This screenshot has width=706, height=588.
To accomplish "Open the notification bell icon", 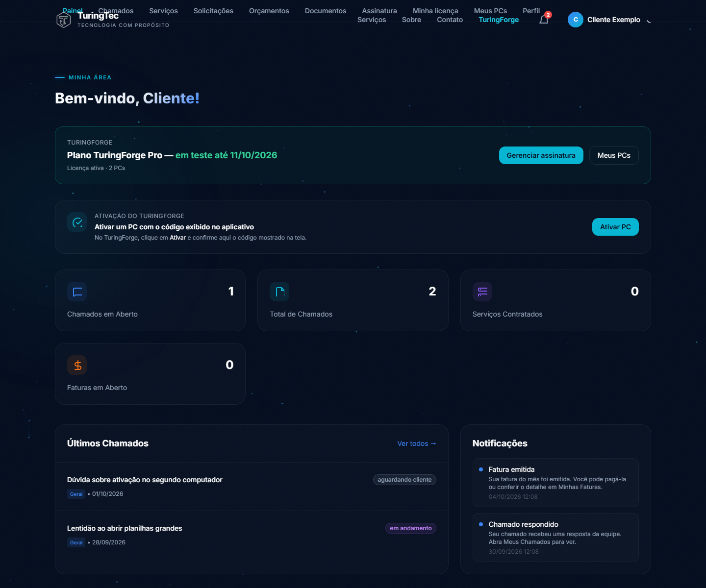I will coord(544,20).
